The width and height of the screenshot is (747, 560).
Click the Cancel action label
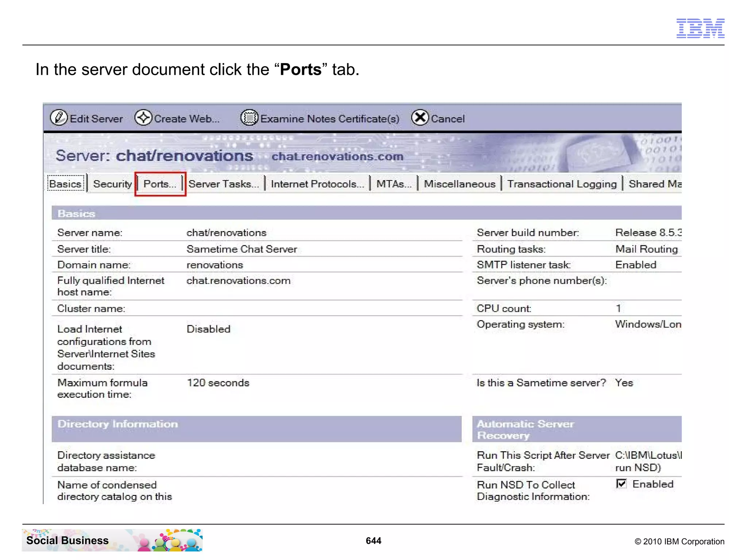[448, 119]
